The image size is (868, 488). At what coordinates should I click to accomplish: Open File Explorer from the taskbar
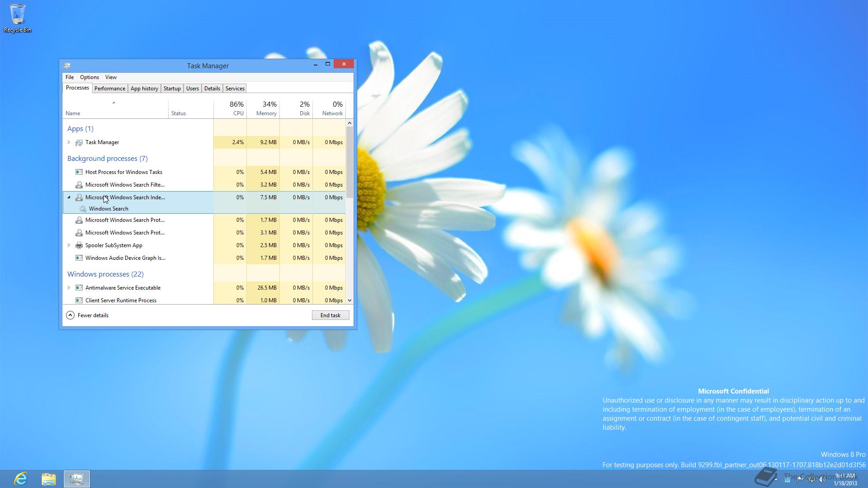49,479
